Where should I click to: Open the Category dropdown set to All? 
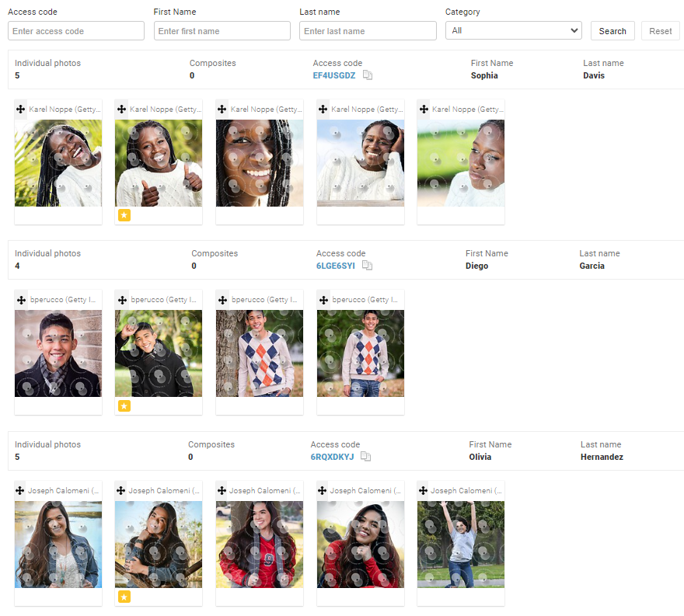pyautogui.click(x=514, y=30)
